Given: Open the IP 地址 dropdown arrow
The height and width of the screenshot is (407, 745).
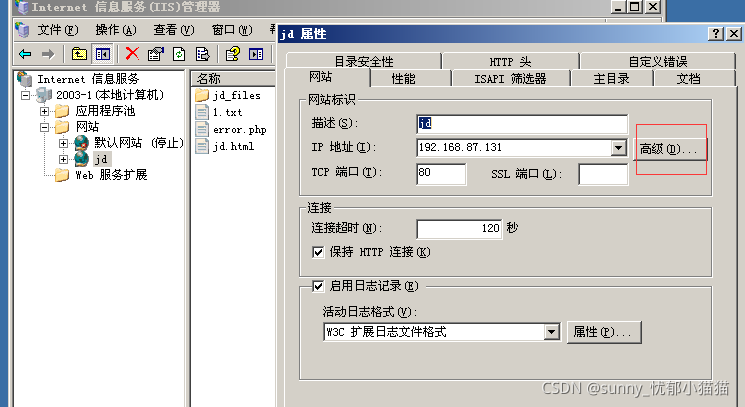Looking at the screenshot, I should click(x=618, y=148).
